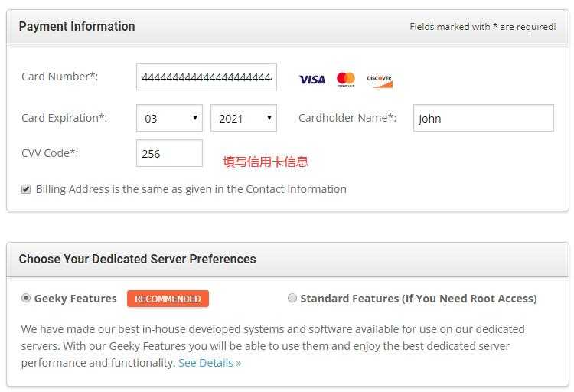574x392 pixels.
Task: Click the Choose Your Dedicated Server Preferences heading
Action: pyautogui.click(x=137, y=259)
